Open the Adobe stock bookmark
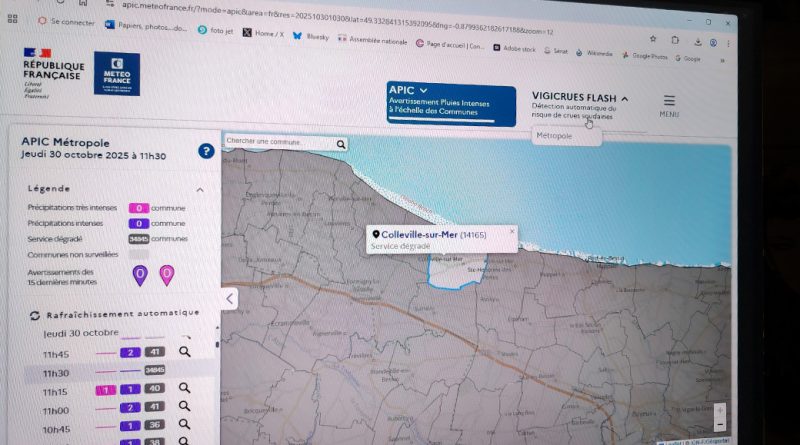This screenshot has height=445, width=800. click(x=514, y=48)
